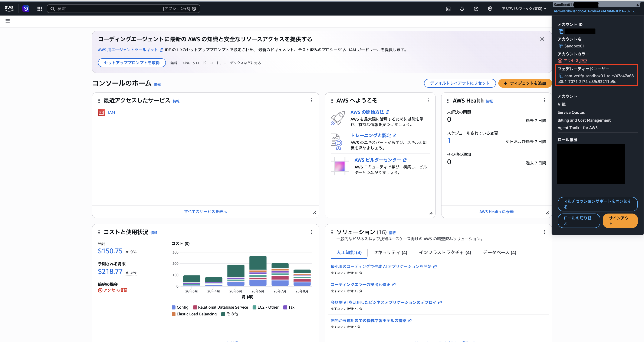Click the 26年6月 cost bar
Image resolution: width=644 pixels, height=342 pixels.
pyautogui.click(x=258, y=271)
